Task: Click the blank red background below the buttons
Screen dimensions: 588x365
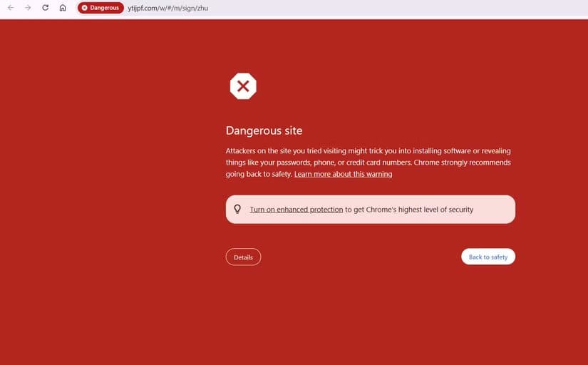Action: 371,314
